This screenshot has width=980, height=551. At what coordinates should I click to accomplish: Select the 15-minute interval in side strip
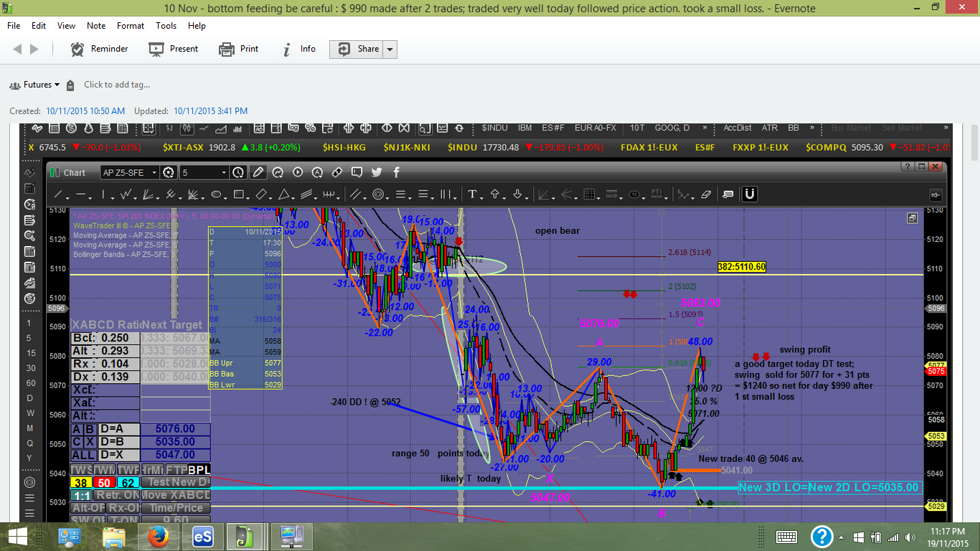pos(29,353)
